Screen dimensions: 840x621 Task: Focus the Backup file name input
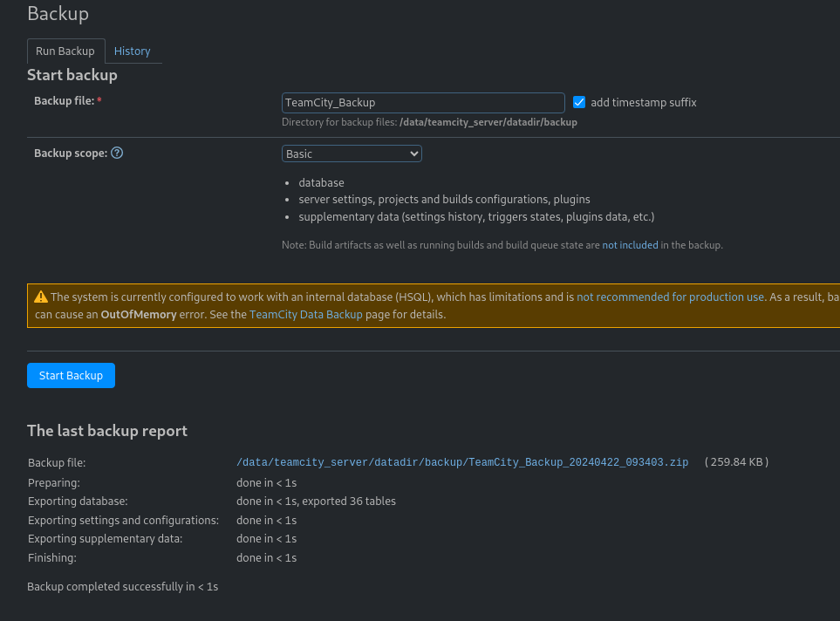(x=423, y=103)
